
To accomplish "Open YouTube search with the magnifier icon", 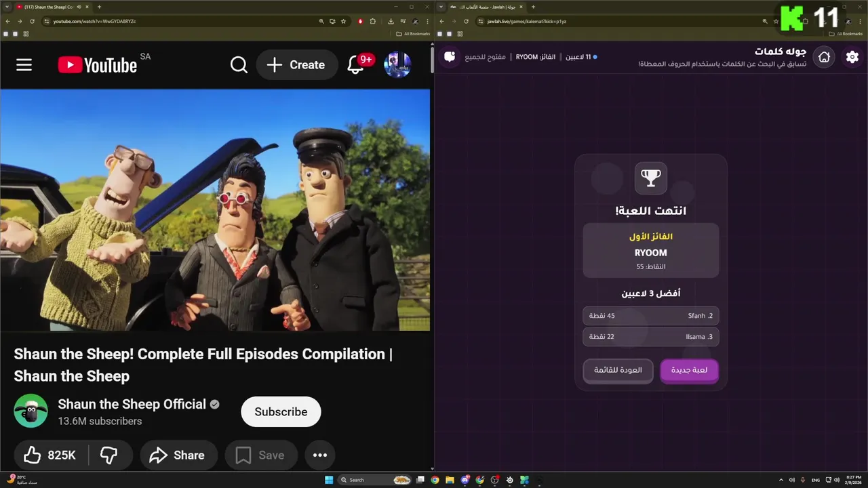I will pyautogui.click(x=239, y=64).
